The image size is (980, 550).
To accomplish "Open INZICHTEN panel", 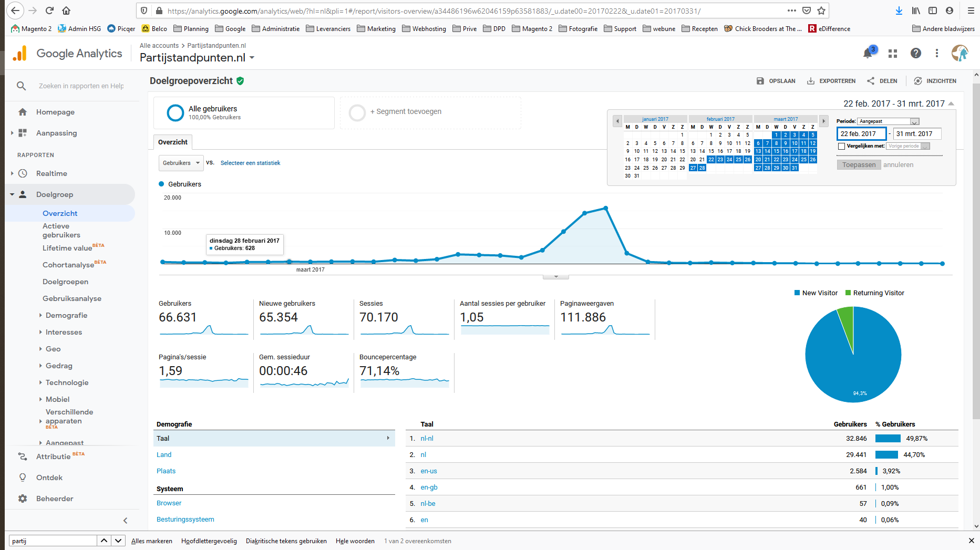I will tap(935, 81).
